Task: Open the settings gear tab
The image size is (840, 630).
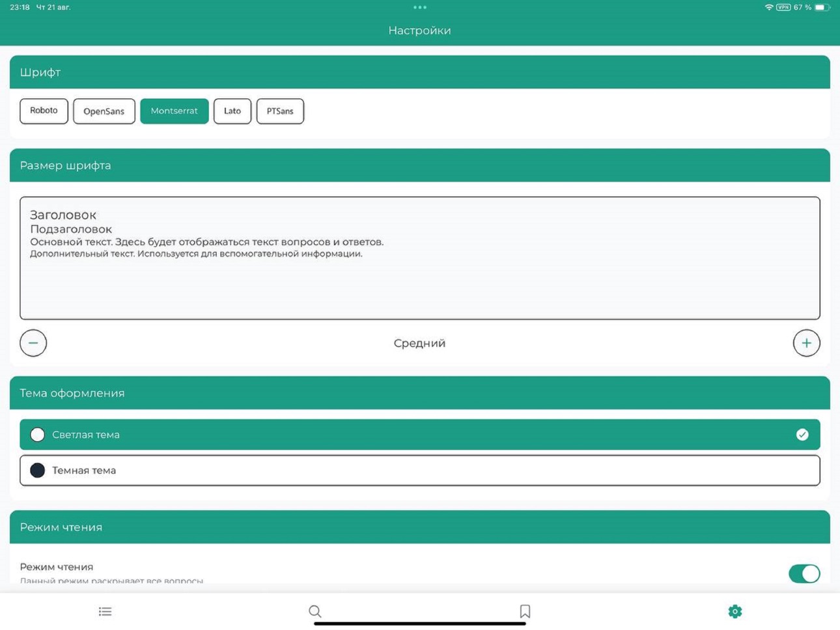Action: pyautogui.click(x=735, y=611)
